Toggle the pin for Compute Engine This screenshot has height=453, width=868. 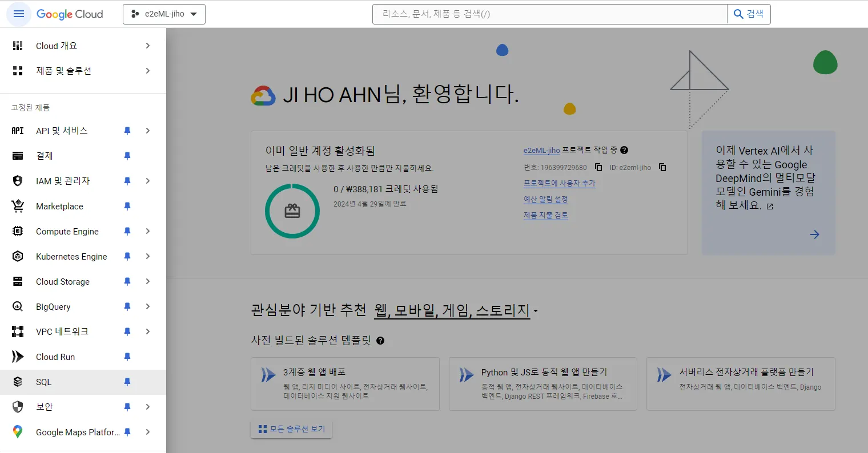[127, 231]
